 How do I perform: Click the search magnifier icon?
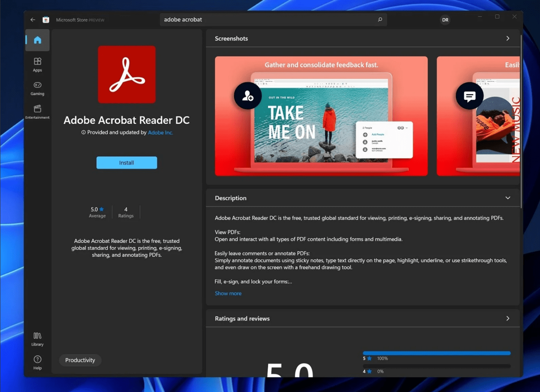click(380, 19)
